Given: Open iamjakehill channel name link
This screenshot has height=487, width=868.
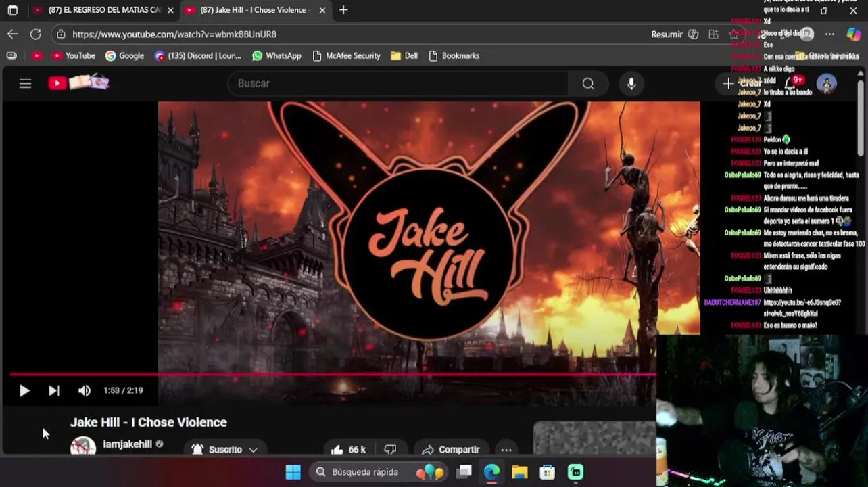Looking at the screenshot, I should pyautogui.click(x=127, y=444).
